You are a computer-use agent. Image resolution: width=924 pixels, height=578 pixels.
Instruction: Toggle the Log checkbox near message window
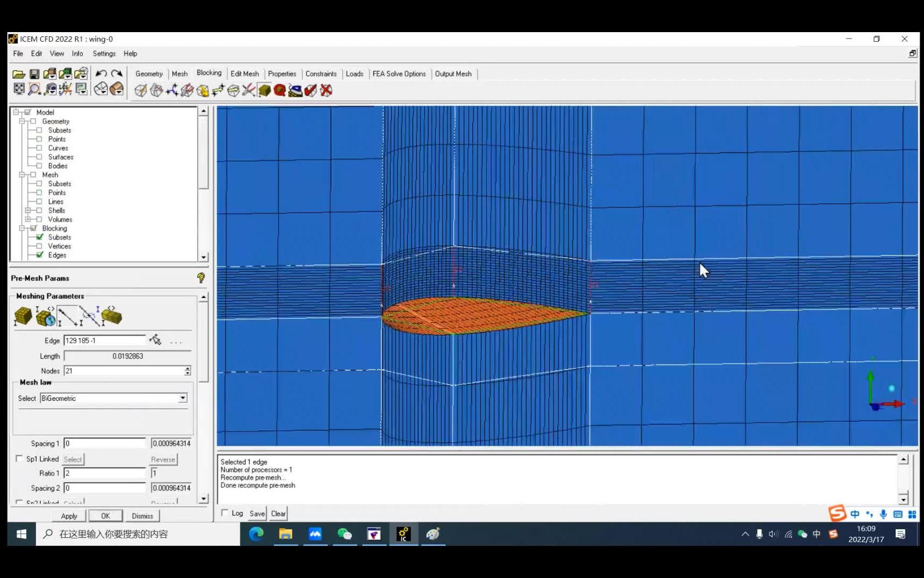225,513
